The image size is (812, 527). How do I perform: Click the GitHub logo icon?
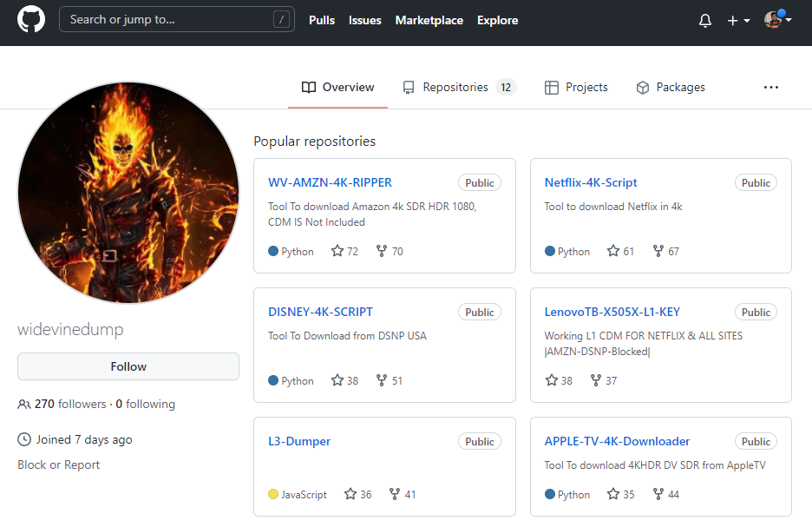[x=30, y=19]
